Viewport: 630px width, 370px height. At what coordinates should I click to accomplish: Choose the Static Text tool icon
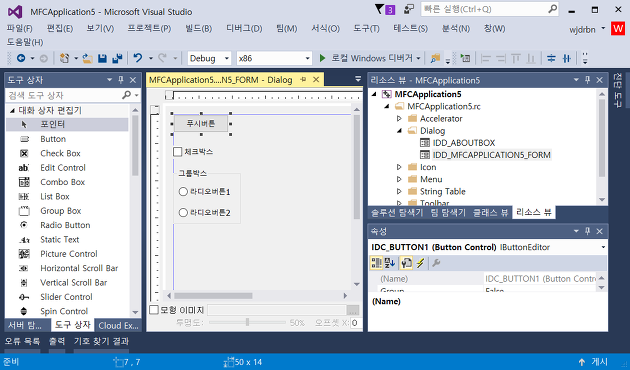point(24,240)
